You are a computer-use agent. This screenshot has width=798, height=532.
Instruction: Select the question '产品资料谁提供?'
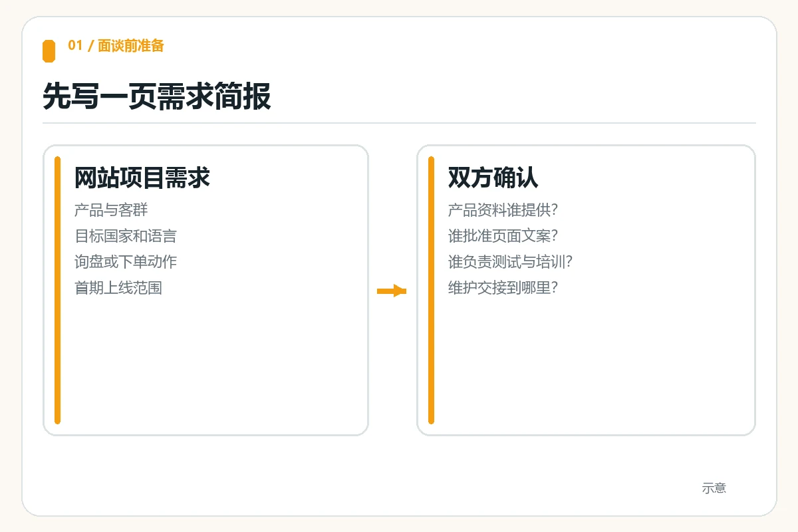503,210
